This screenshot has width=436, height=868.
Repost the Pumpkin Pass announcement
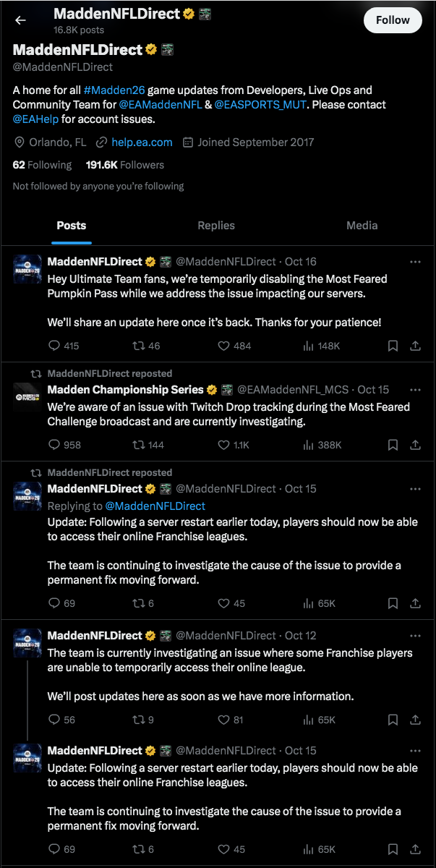pyautogui.click(x=137, y=346)
